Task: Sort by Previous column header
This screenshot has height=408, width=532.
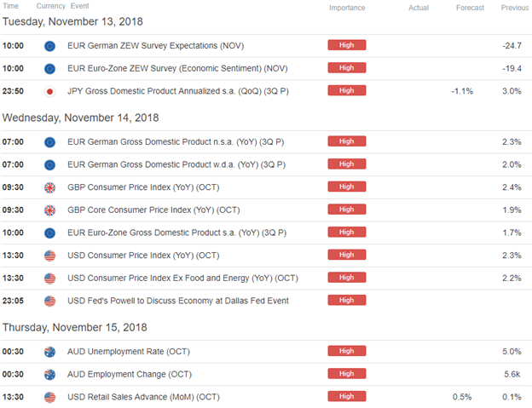Action: pos(515,8)
